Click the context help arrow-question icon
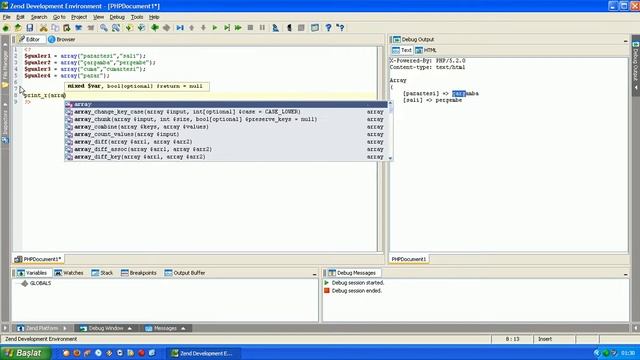Image resolution: width=640 pixels, height=360 pixels. coord(340,28)
